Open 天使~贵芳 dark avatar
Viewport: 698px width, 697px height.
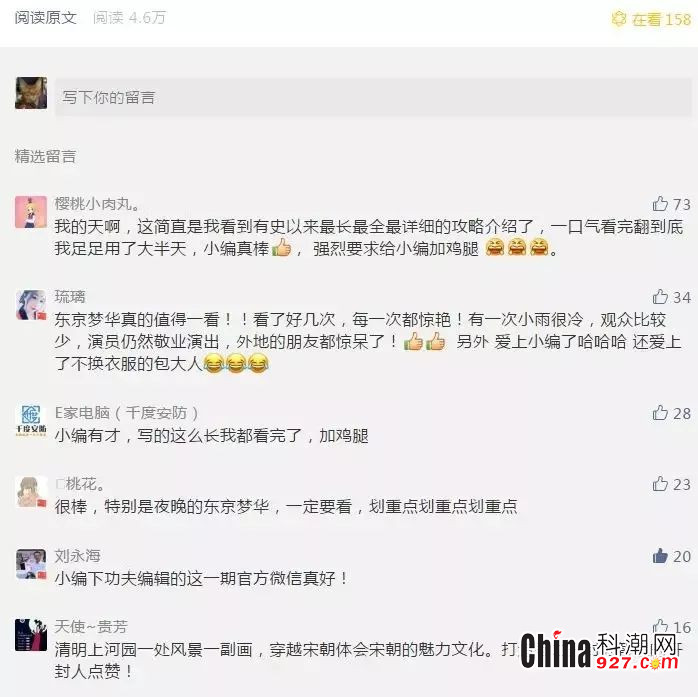pos(31,635)
